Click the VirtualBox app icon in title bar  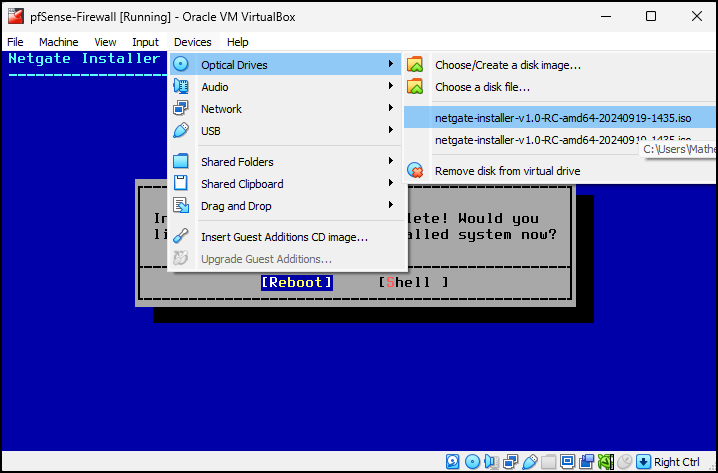coord(16,16)
